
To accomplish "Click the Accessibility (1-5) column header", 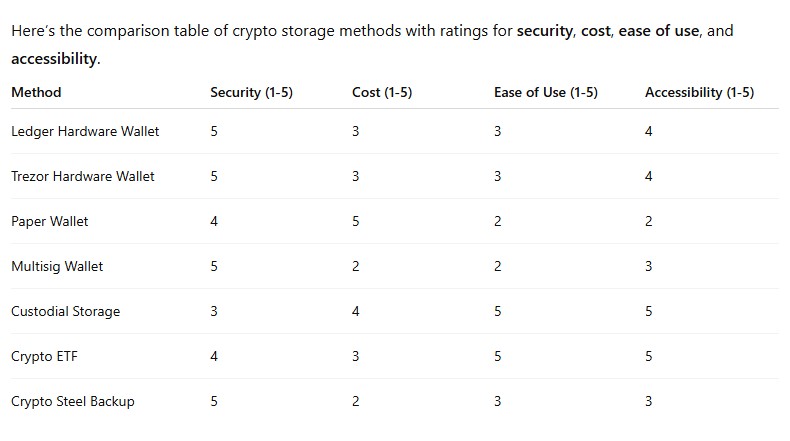I will [x=699, y=92].
